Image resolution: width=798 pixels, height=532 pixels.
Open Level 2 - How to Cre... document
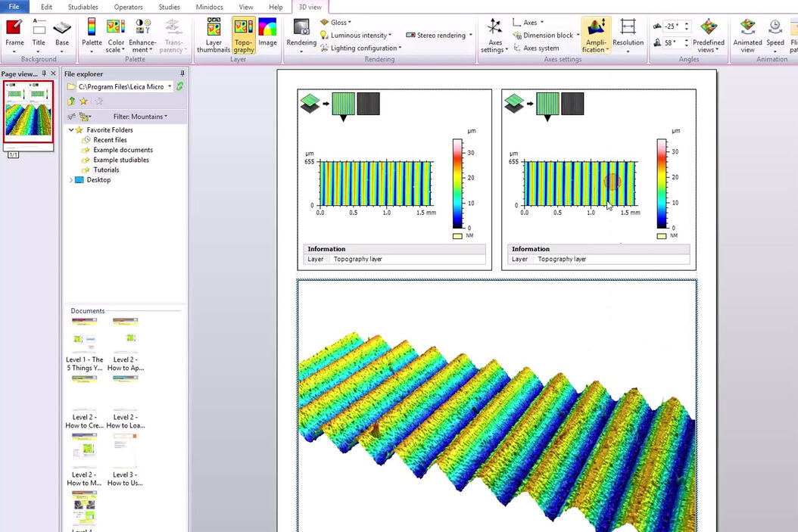[85, 403]
